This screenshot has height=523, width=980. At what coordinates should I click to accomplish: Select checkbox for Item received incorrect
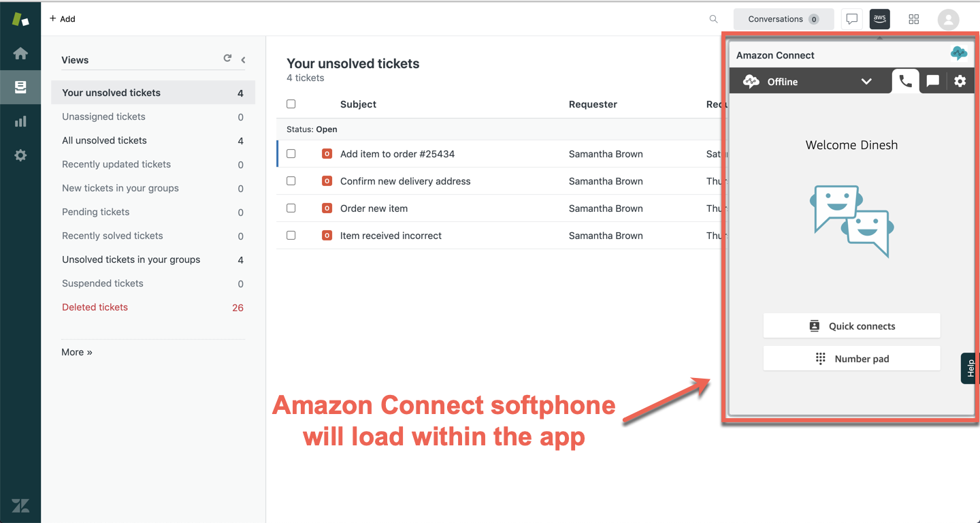click(x=291, y=236)
